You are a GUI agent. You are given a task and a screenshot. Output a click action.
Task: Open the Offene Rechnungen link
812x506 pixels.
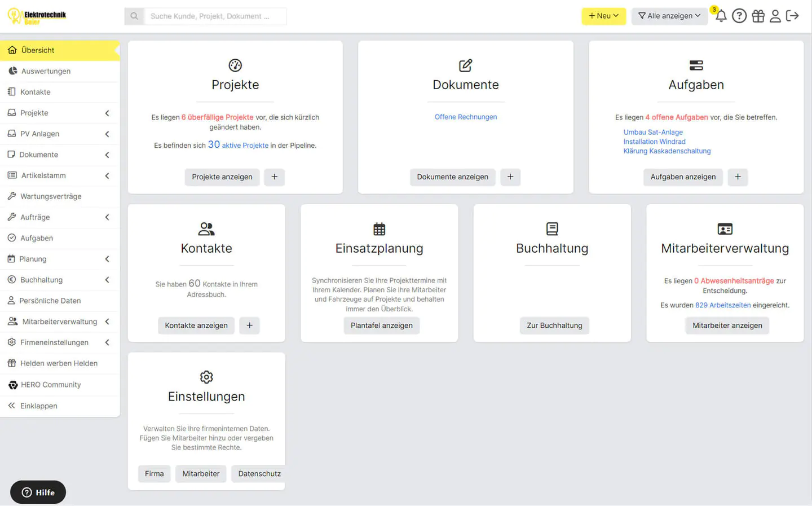click(466, 117)
